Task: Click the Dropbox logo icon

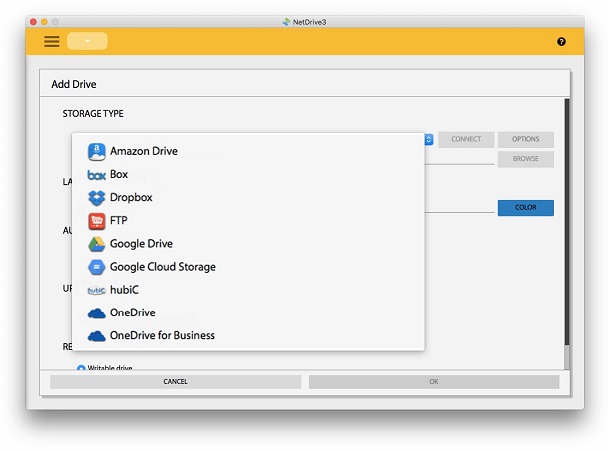Action: pyautogui.click(x=97, y=198)
